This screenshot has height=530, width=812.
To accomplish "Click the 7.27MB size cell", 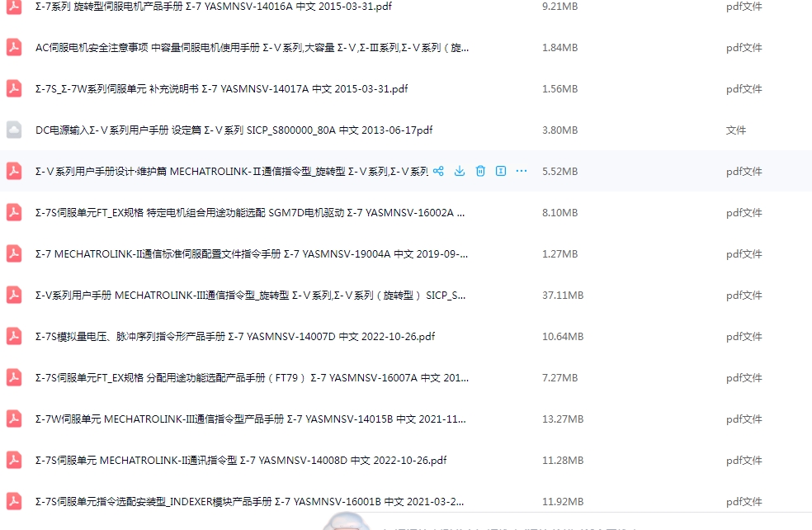I will click(559, 378).
